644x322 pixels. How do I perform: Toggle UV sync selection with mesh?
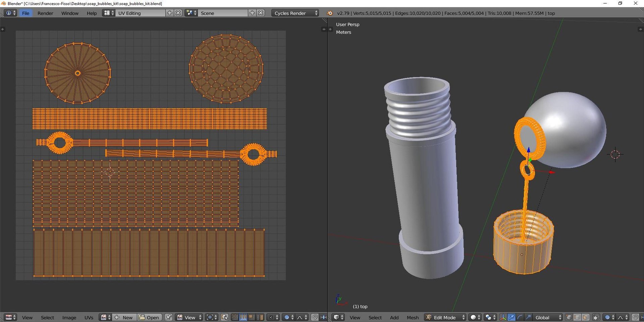[x=224, y=317]
